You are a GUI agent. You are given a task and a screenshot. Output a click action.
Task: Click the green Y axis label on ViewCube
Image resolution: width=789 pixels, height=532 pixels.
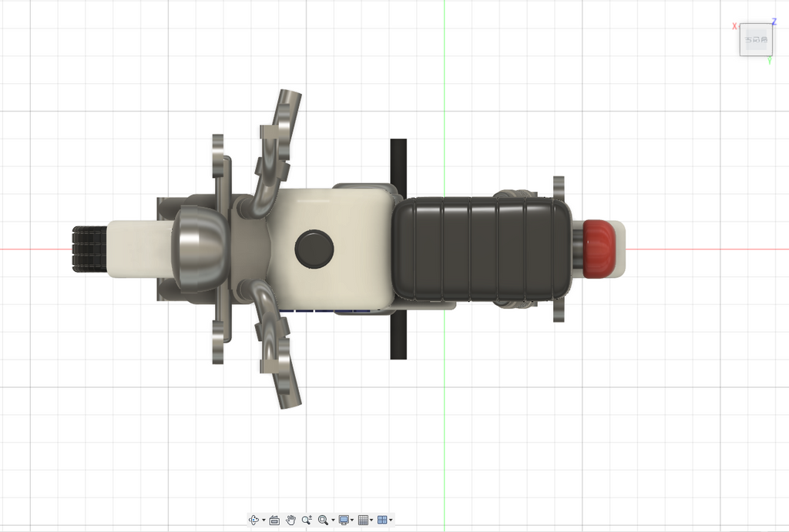click(x=770, y=61)
